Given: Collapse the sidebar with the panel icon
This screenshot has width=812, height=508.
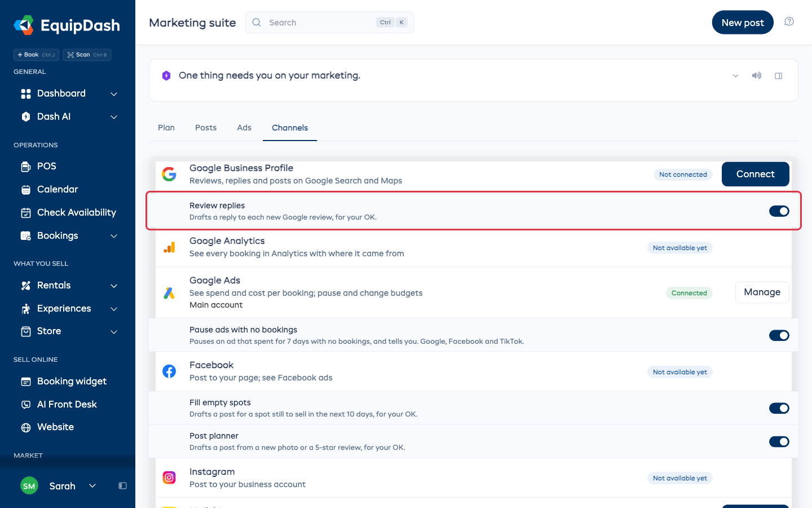Looking at the screenshot, I should pos(122,486).
